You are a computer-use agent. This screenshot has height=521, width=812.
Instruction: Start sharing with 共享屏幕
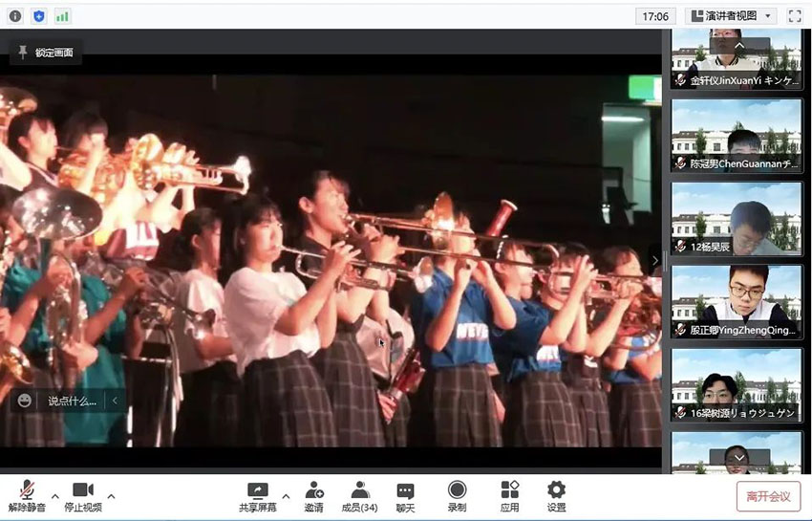[258, 496]
